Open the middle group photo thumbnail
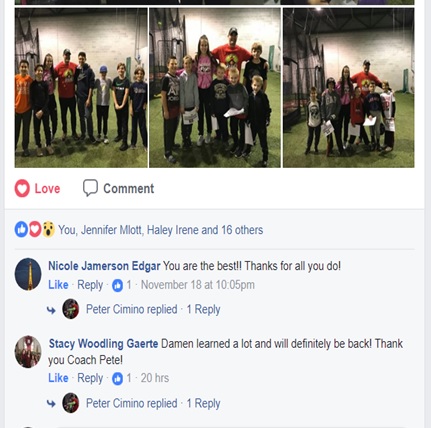431x428 pixels. pos(215,88)
